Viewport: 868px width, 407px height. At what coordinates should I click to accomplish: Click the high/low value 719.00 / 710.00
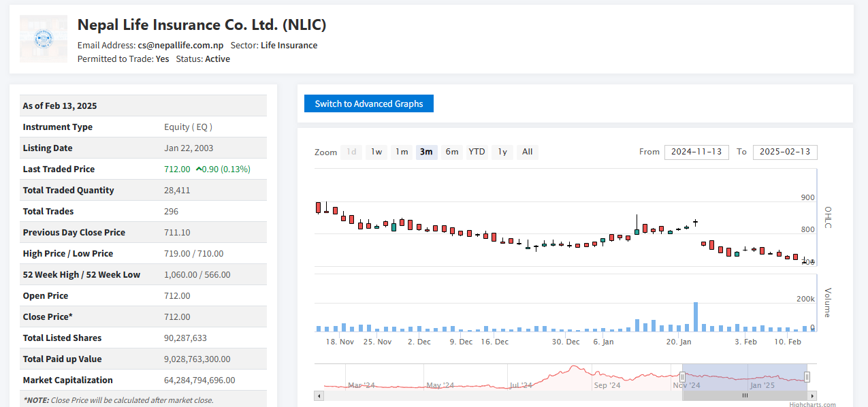click(194, 253)
